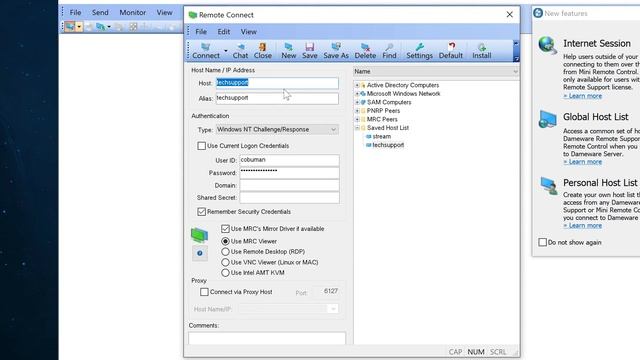Toggle Remember Security Credentials checkbox
The height and width of the screenshot is (360, 640).
201,211
